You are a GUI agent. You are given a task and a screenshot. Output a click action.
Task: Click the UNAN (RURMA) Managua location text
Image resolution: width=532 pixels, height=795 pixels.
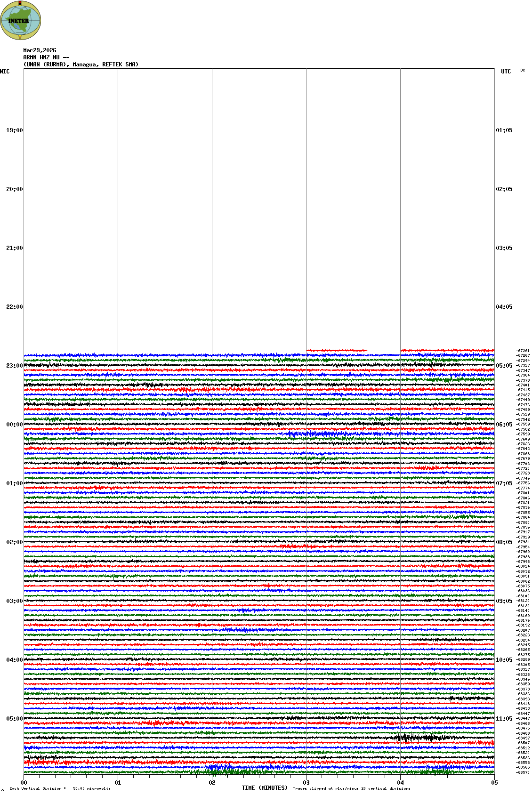pos(81,64)
